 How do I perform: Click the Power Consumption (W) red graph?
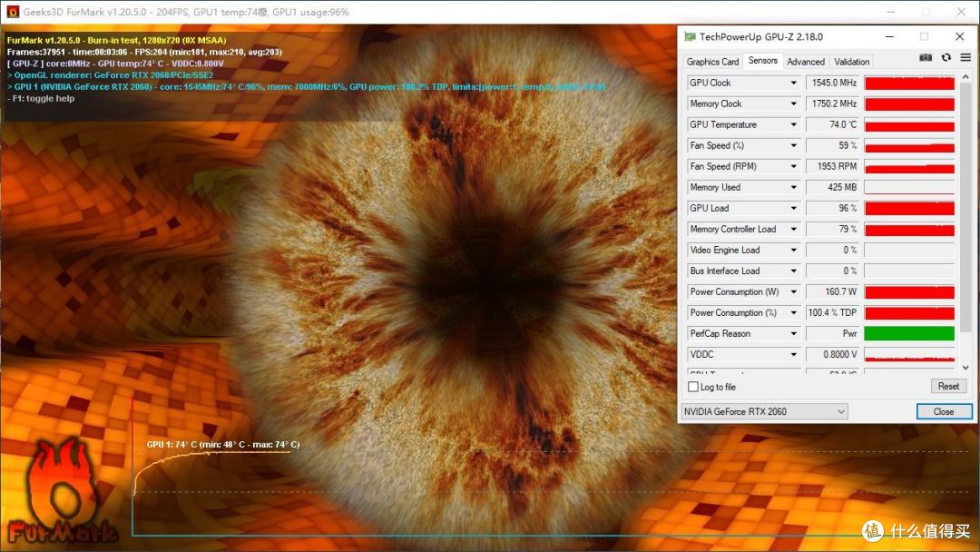click(909, 292)
